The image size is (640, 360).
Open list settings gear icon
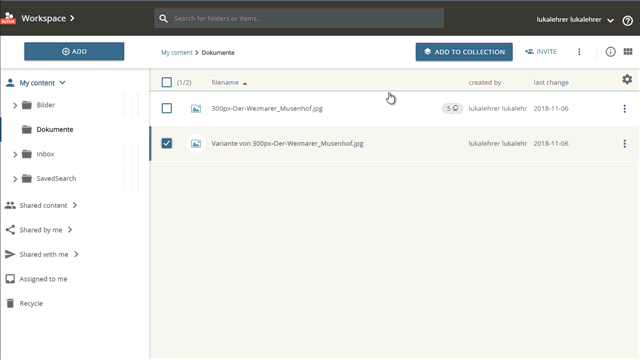click(x=627, y=79)
